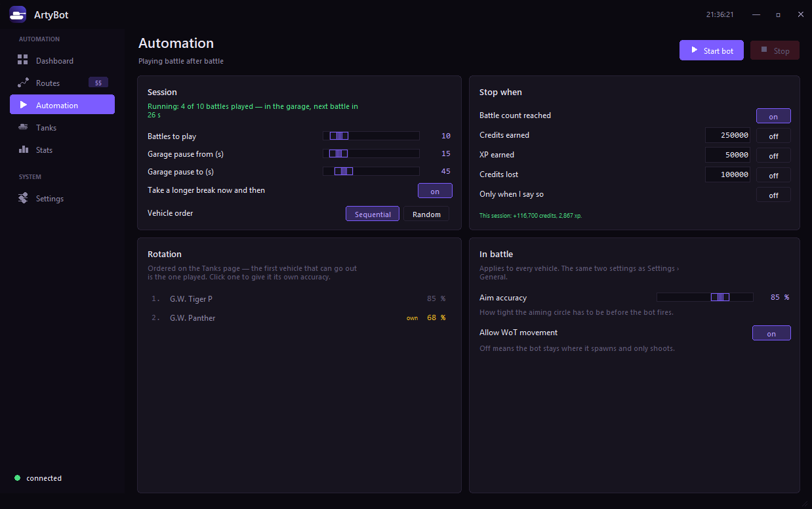Click the clock showing 21:36:21
812x509 pixels.
[720, 14]
